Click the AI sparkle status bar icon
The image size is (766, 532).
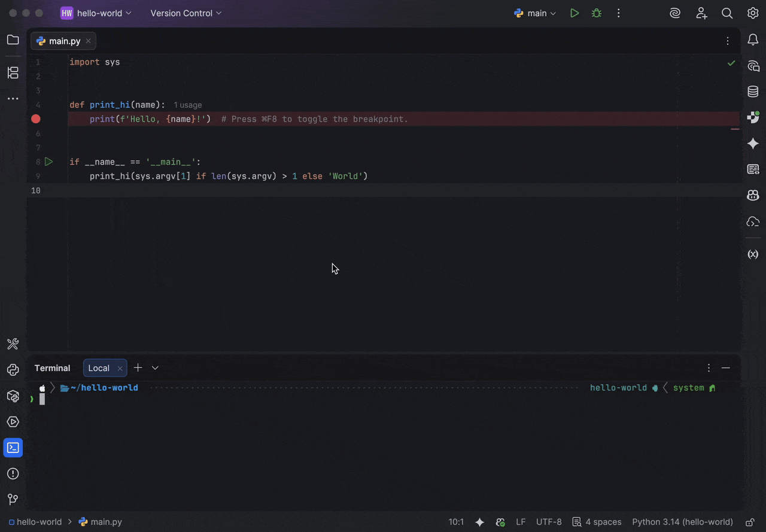pos(479,522)
